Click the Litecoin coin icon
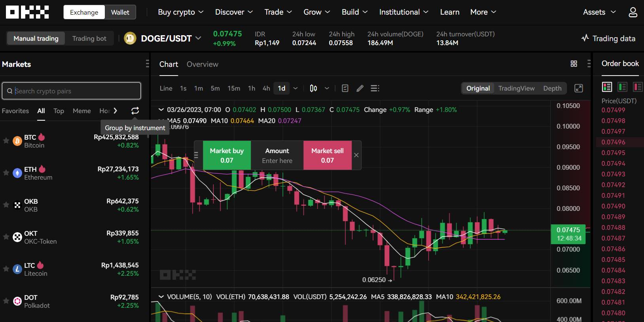Viewport: 644px width, 322px height. (x=17, y=269)
